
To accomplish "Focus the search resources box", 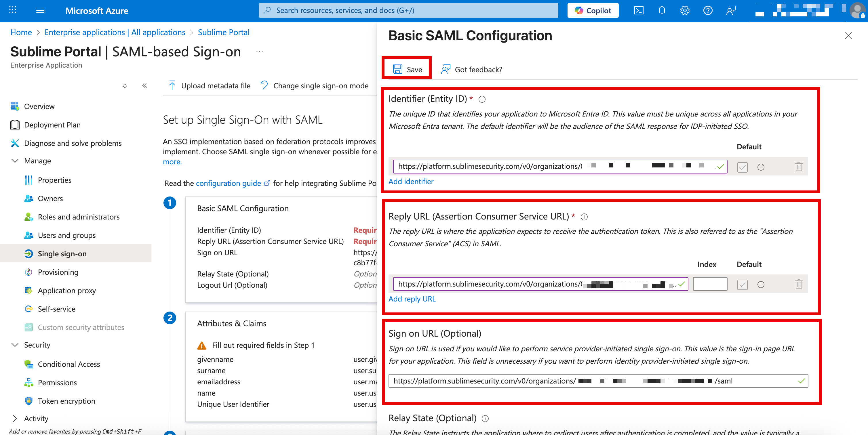I will (x=408, y=10).
